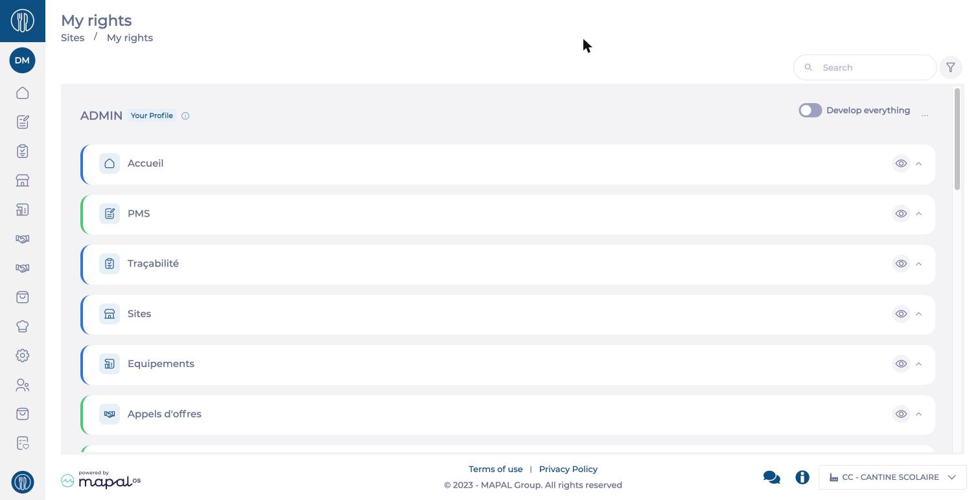Open the chat bubbles icon in footer
Screen dimensions: 980x500
(771, 477)
